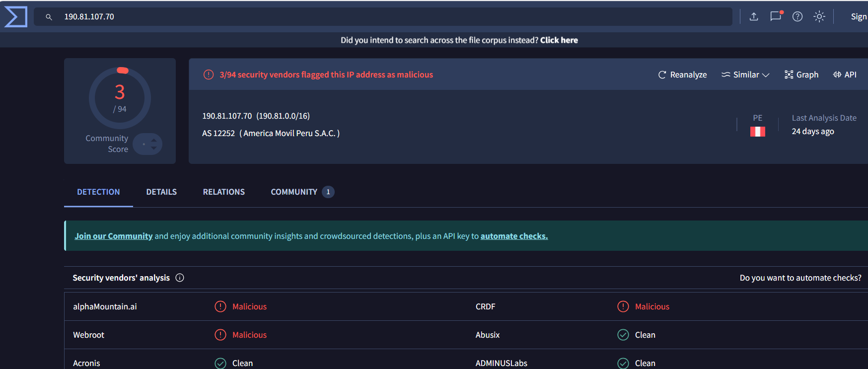
Task: Select the CRDF vendor name
Action: point(485,306)
